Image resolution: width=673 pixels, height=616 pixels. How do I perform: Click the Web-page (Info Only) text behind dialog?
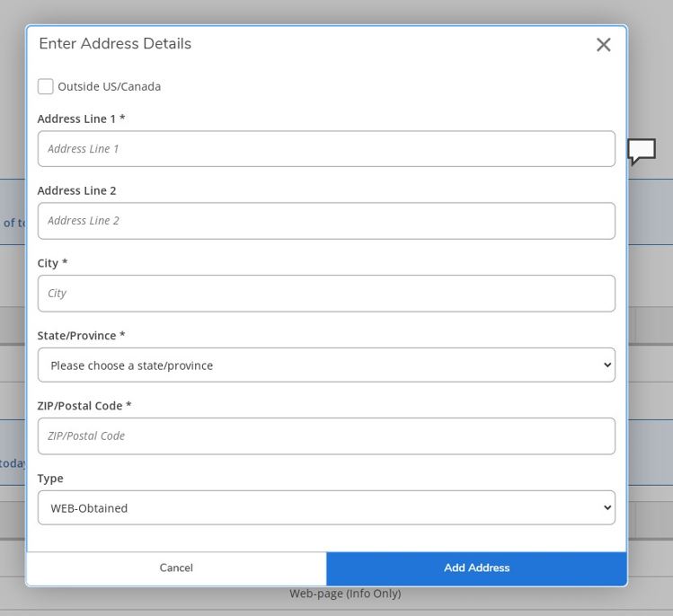pyautogui.click(x=345, y=594)
